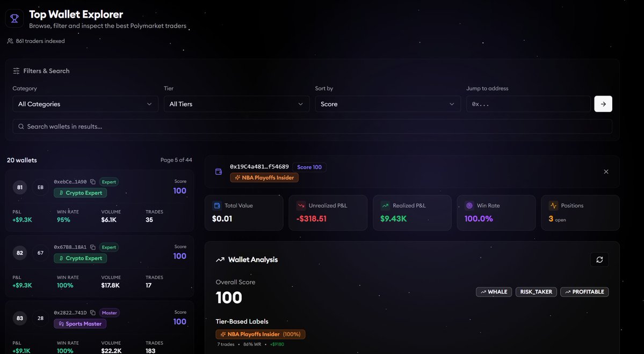The image size is (644, 354).
Task: Click the Total Value wallet icon
Action: tap(217, 205)
